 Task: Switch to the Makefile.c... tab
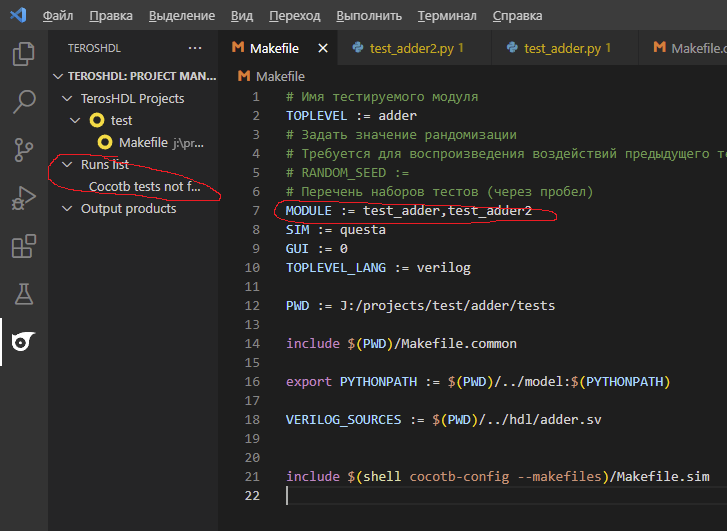click(x=683, y=48)
